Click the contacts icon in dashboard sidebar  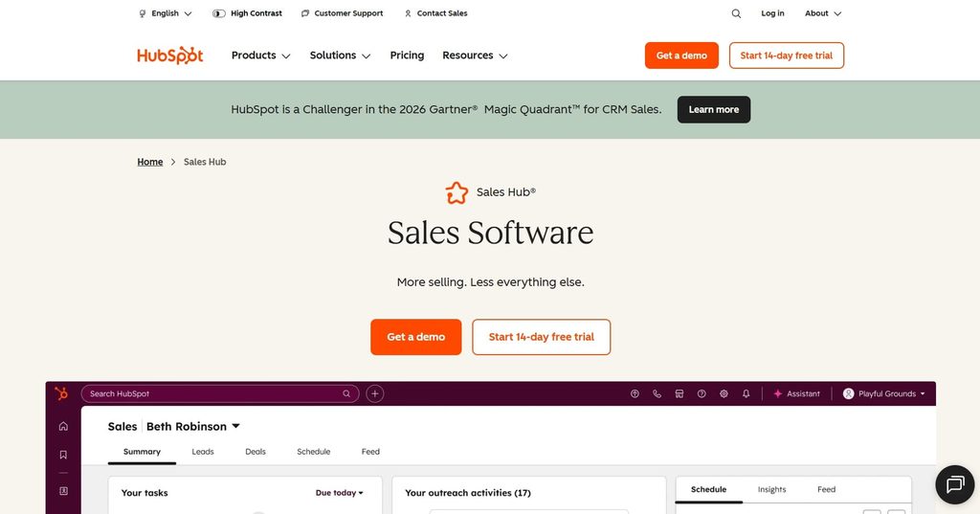pyautogui.click(x=63, y=491)
